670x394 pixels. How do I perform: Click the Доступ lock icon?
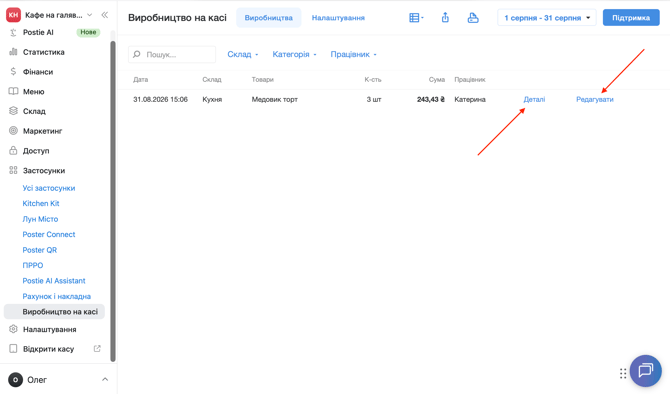tap(13, 150)
